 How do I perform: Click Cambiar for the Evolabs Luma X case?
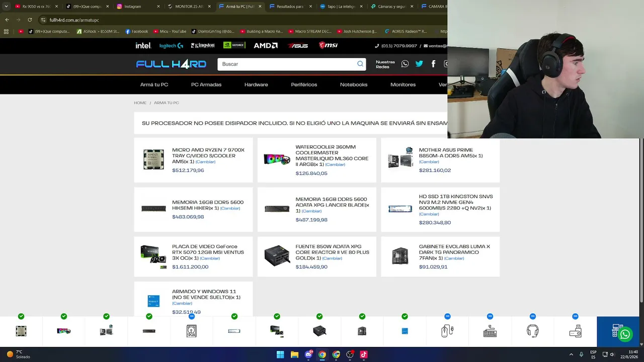tap(454, 258)
